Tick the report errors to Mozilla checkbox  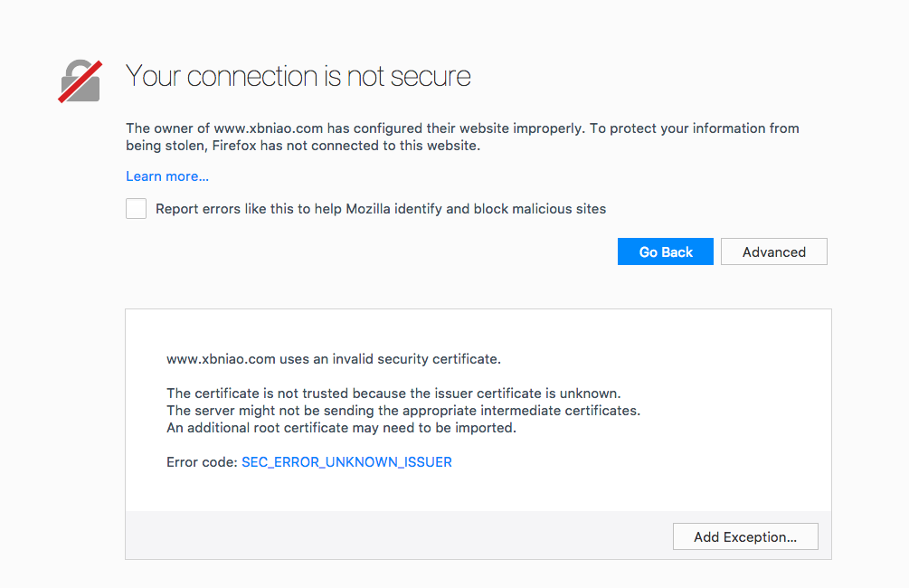pyautogui.click(x=137, y=209)
